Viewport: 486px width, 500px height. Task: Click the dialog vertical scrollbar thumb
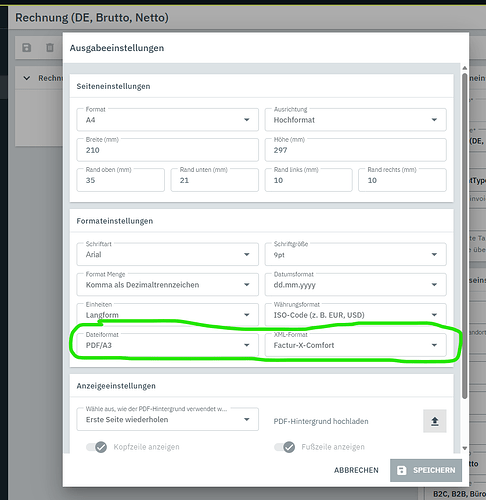tap(465, 235)
